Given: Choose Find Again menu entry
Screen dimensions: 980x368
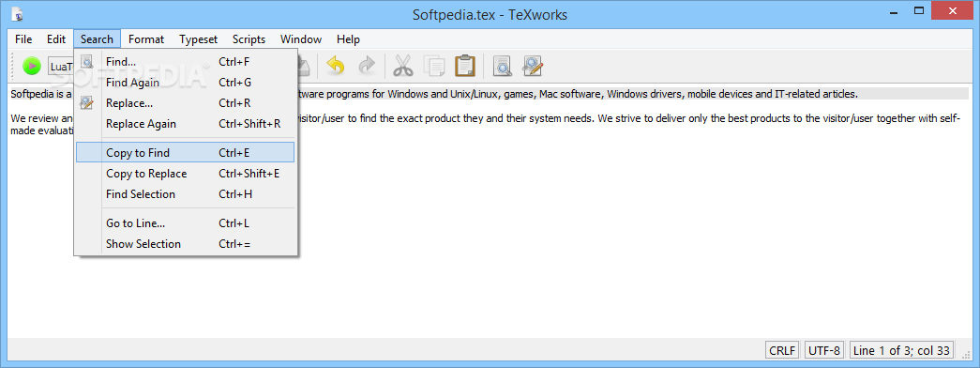Looking at the screenshot, I should 185,82.
